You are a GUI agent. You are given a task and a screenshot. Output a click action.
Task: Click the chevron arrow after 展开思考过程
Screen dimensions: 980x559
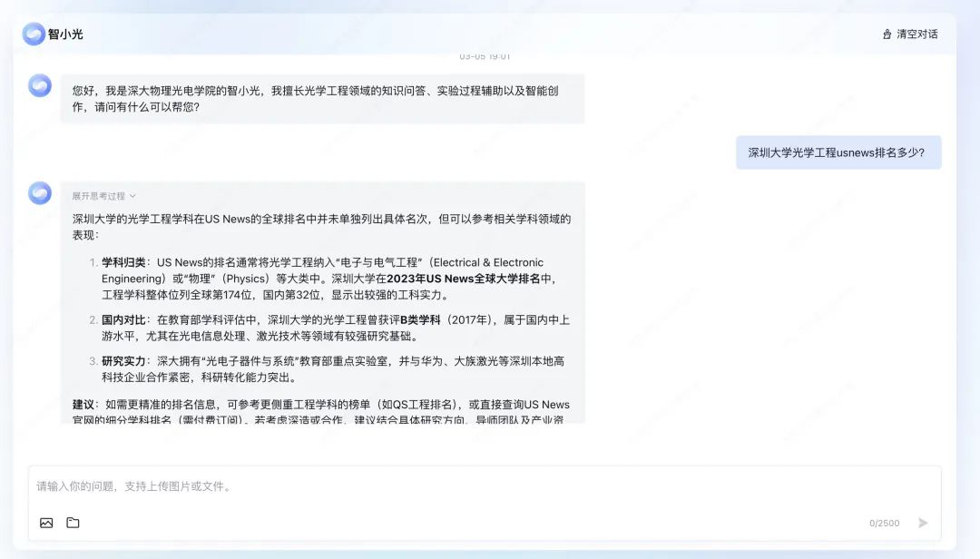pyautogui.click(x=132, y=196)
